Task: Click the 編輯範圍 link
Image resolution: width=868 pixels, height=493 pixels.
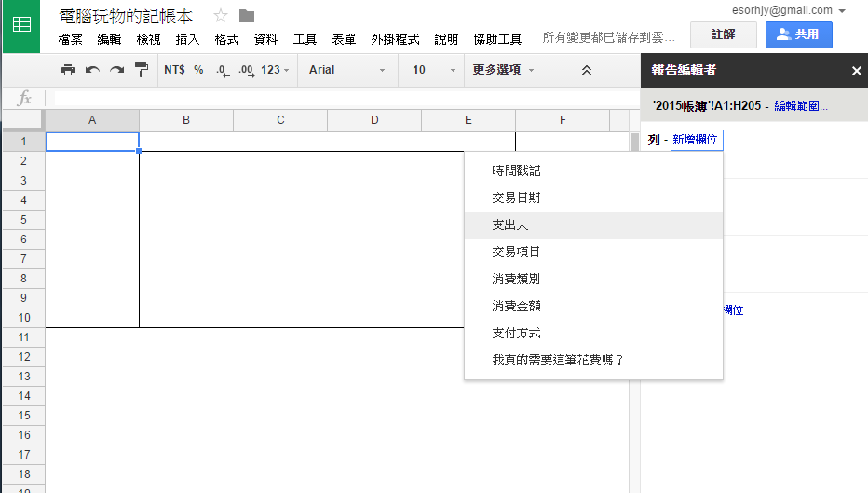Action: 800,106
